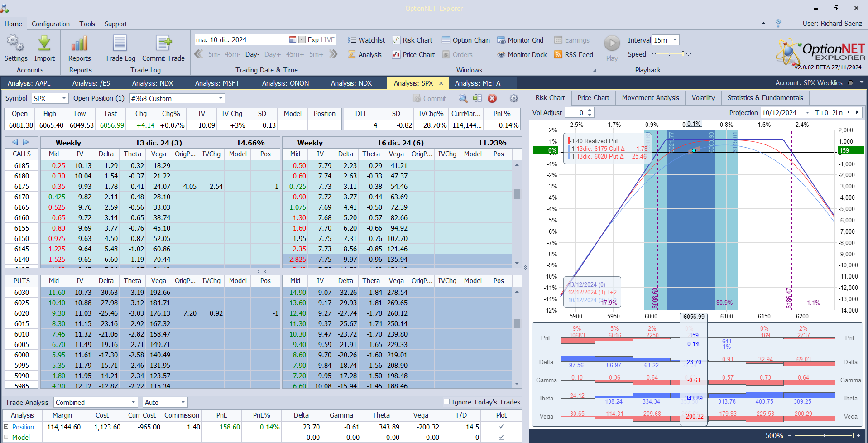Open the Watchlist window
The height and width of the screenshot is (443, 868).
[366, 40]
